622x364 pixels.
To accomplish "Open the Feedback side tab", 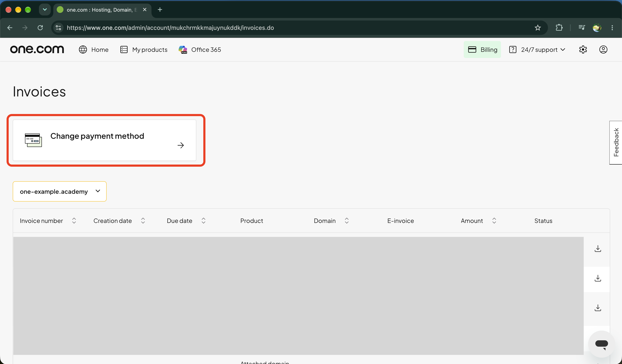I will click(x=616, y=142).
